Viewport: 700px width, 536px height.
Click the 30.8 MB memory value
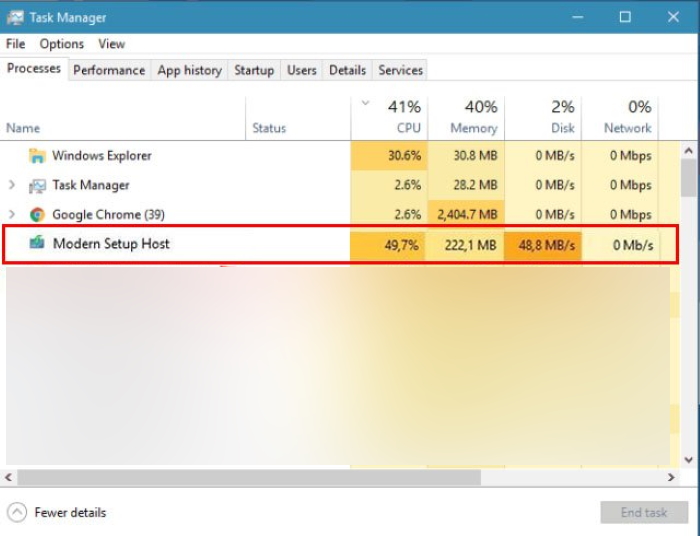point(475,156)
